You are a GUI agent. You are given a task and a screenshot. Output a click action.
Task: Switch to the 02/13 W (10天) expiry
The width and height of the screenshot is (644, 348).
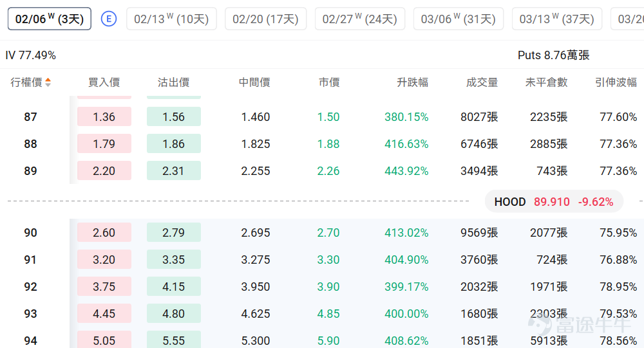click(x=171, y=19)
